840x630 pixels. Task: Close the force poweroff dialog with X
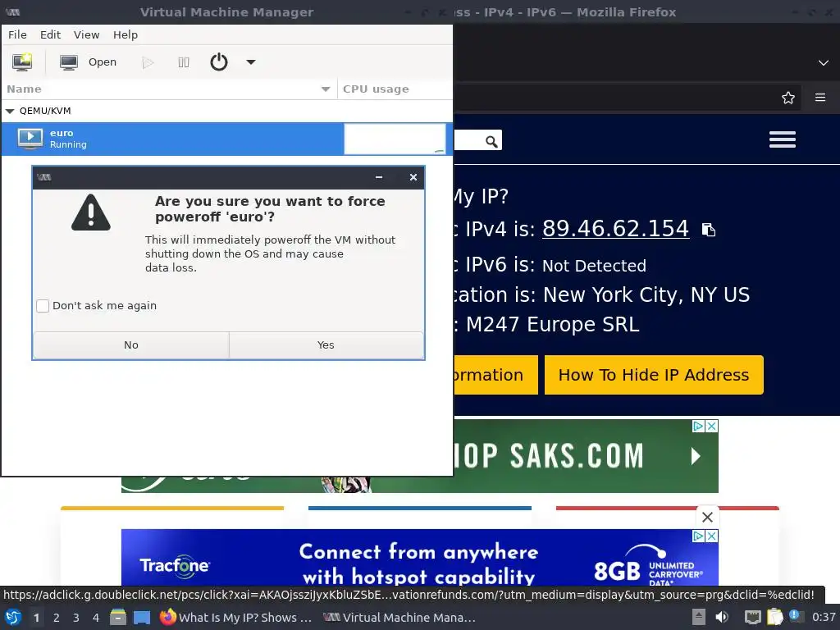tap(413, 177)
